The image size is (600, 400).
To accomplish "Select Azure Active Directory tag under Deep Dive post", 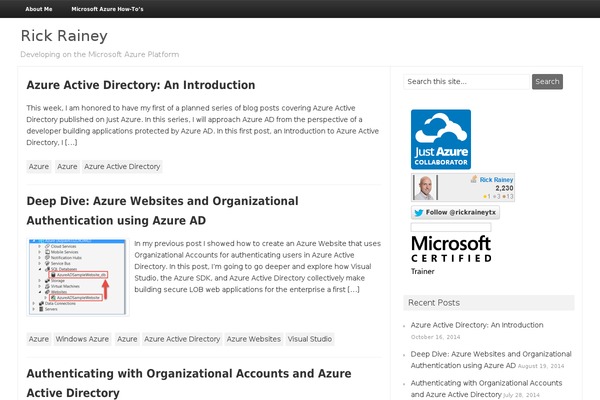I will coord(182,339).
